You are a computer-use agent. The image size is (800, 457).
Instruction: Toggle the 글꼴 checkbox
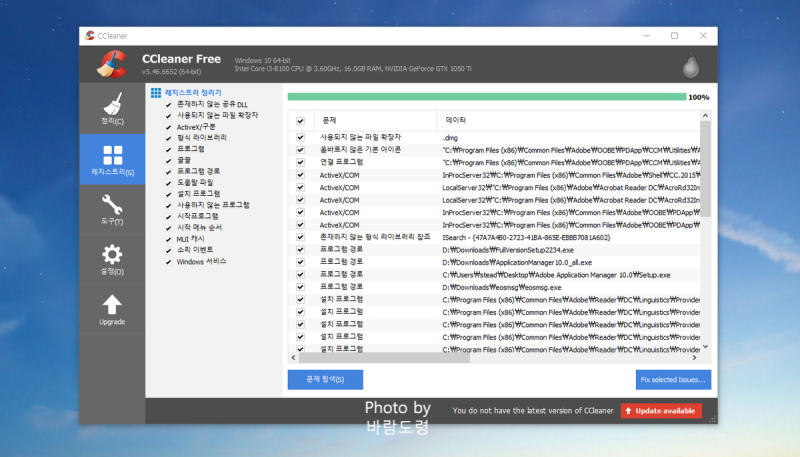click(168, 161)
